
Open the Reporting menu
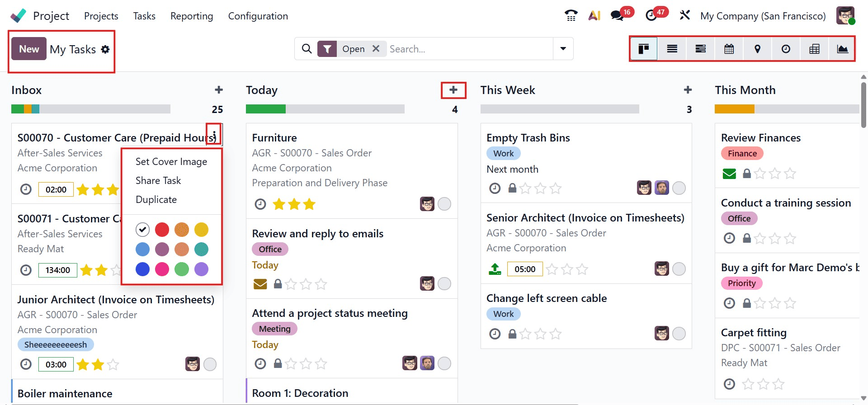[191, 16]
